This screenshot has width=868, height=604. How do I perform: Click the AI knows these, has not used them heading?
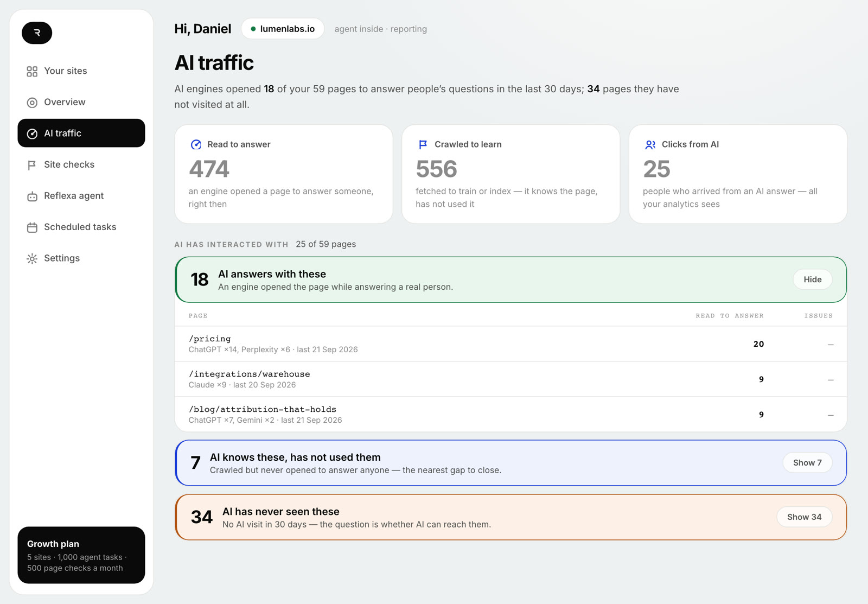point(295,457)
